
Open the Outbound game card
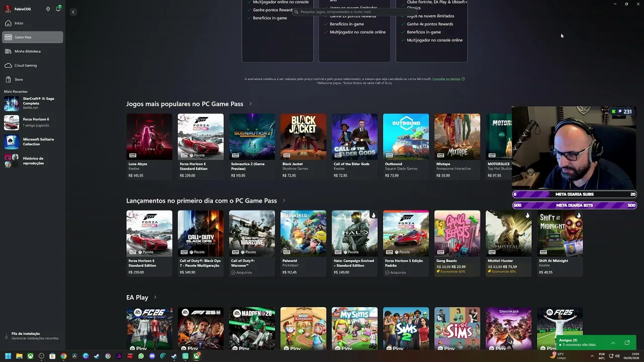(x=406, y=146)
